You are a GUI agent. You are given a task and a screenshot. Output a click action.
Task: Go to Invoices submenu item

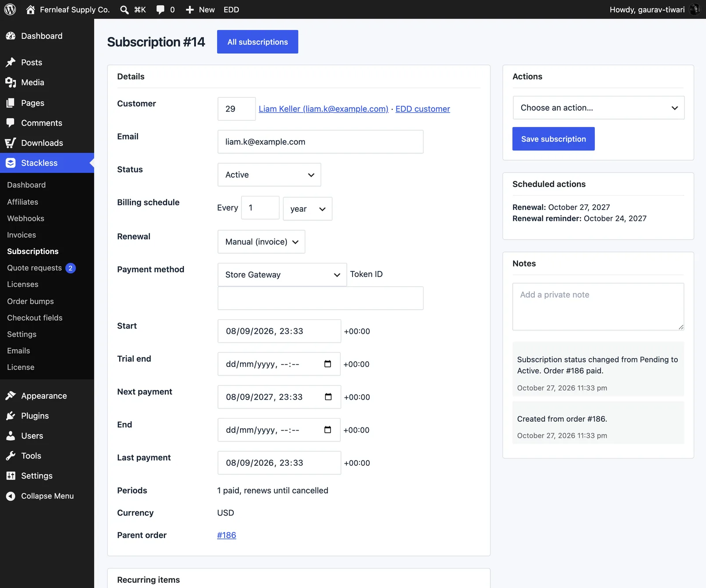(22, 235)
